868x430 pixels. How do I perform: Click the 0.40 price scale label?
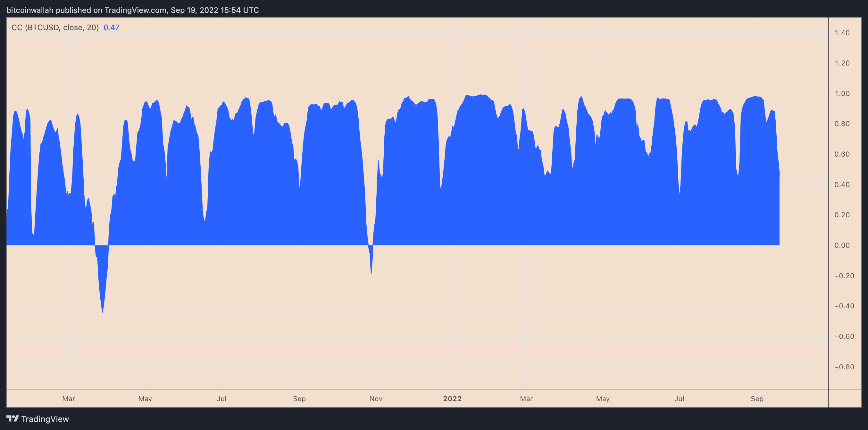pos(842,185)
